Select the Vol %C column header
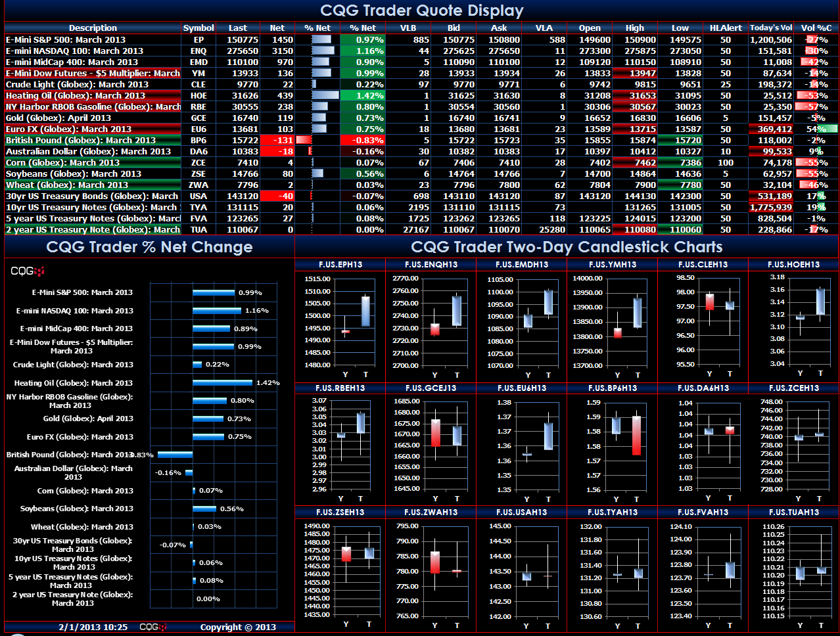Screen dimensions: 840x636 click(x=816, y=28)
